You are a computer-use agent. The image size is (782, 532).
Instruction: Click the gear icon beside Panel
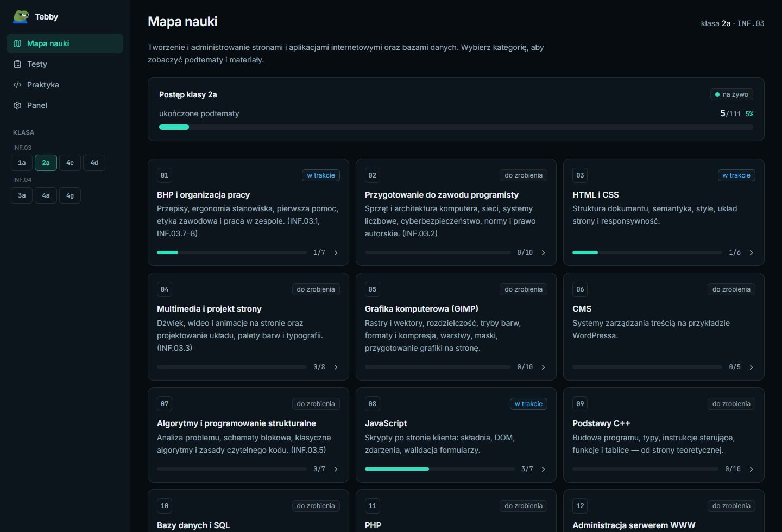17,105
